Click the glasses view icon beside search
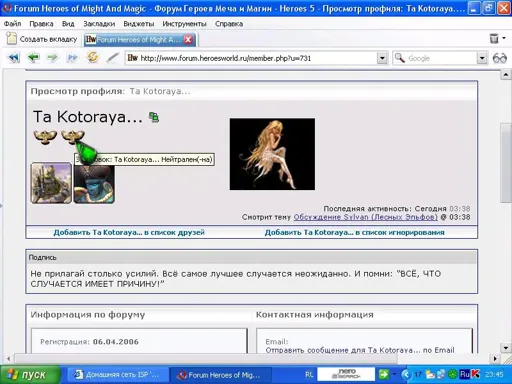512x384 pixels. (x=499, y=58)
